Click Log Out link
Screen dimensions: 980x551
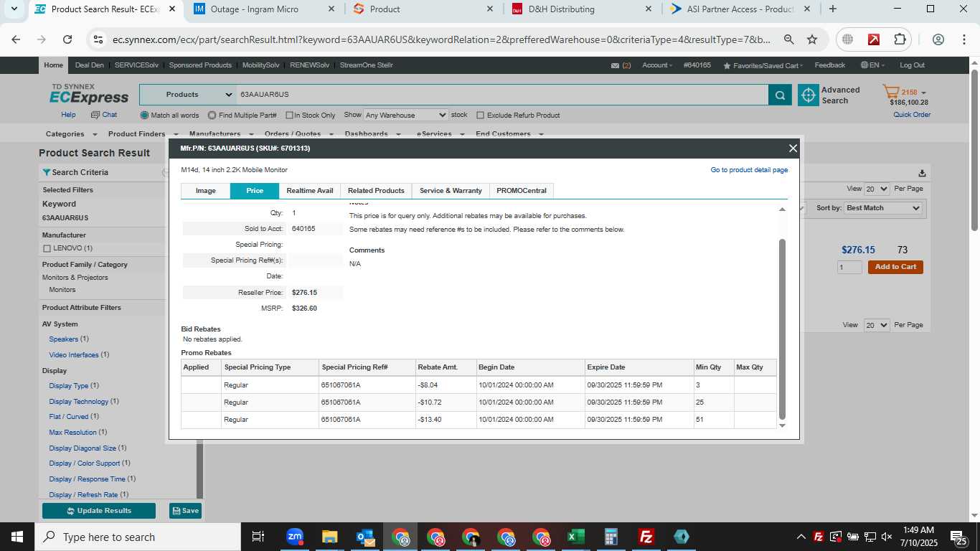pyautogui.click(x=912, y=65)
